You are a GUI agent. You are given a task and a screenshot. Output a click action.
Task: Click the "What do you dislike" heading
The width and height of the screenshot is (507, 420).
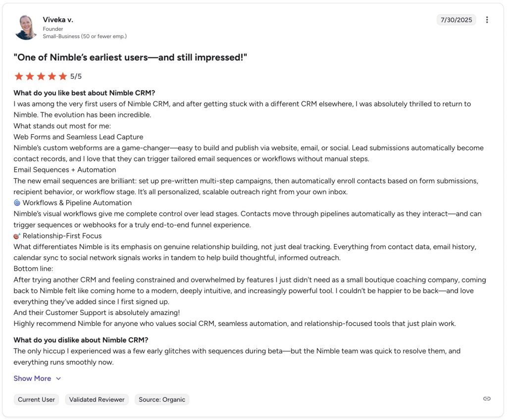pos(81,340)
